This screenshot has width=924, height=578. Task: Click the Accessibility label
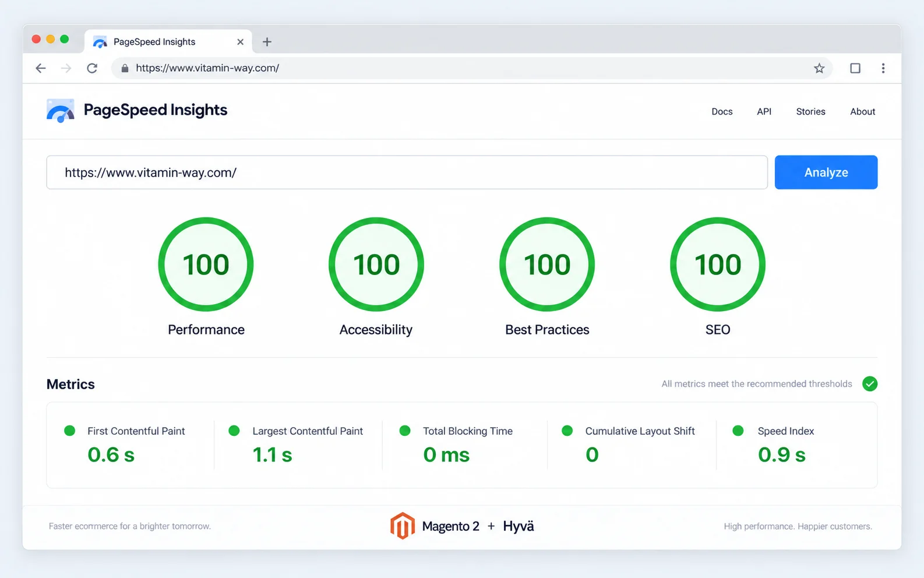pos(376,330)
